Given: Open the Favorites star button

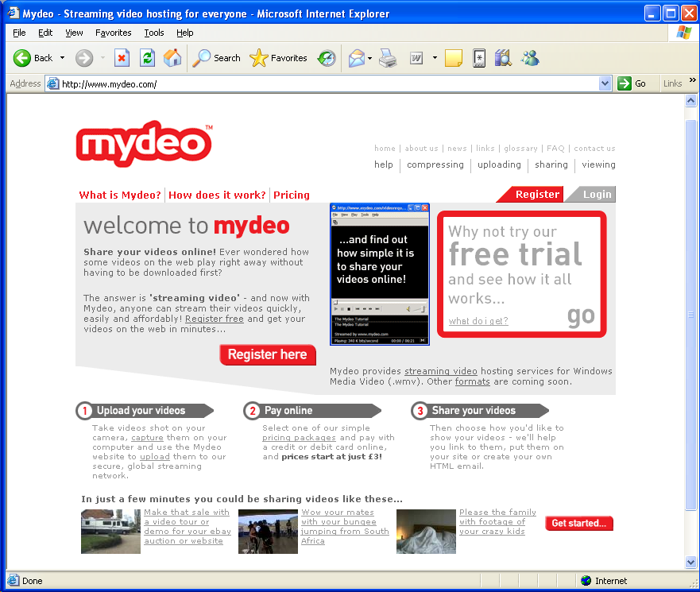Looking at the screenshot, I should coord(279,58).
